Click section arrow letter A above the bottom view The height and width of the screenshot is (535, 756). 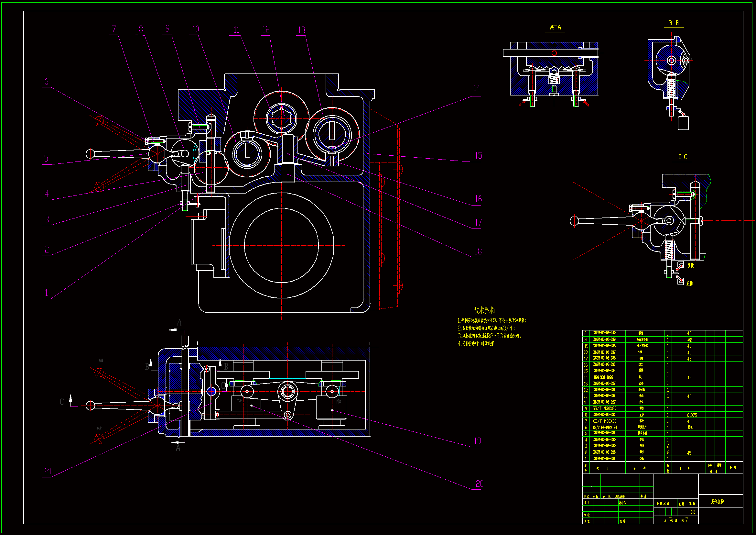[x=179, y=323]
